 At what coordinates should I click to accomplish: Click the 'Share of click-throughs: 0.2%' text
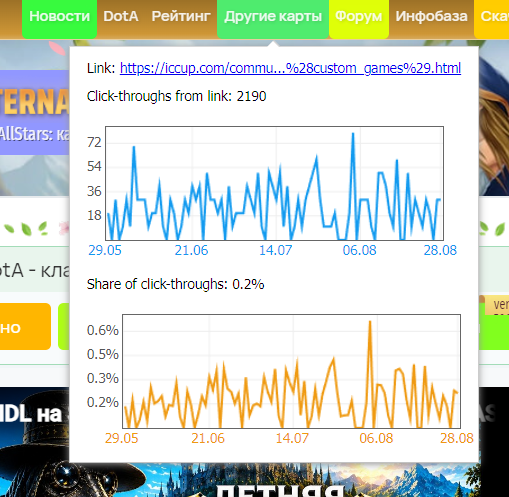pos(175,284)
